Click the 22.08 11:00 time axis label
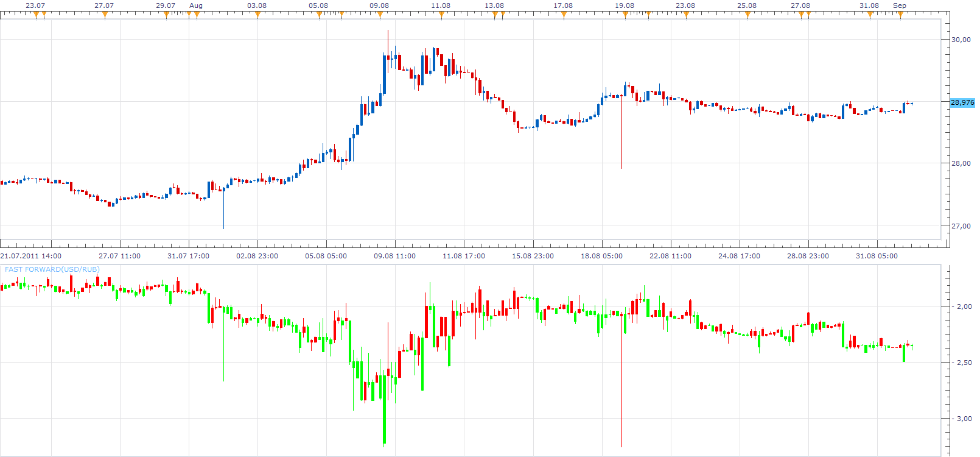This screenshot has height=457, width=980. pos(670,256)
